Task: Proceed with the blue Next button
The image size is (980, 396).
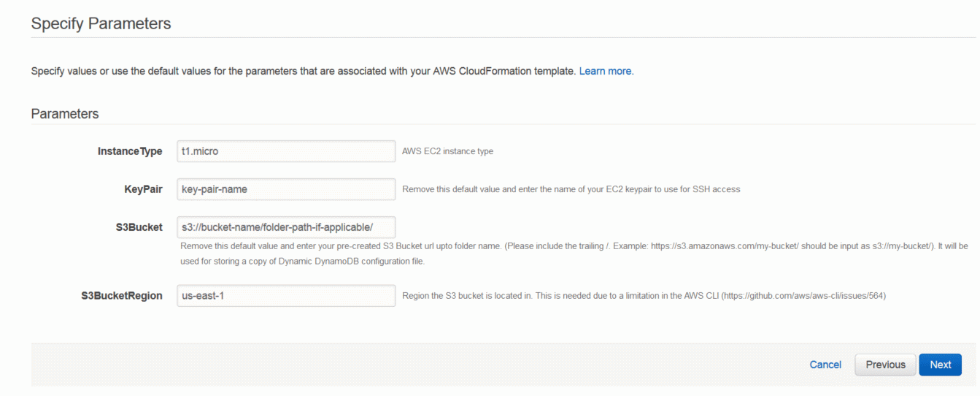Action: [940, 365]
